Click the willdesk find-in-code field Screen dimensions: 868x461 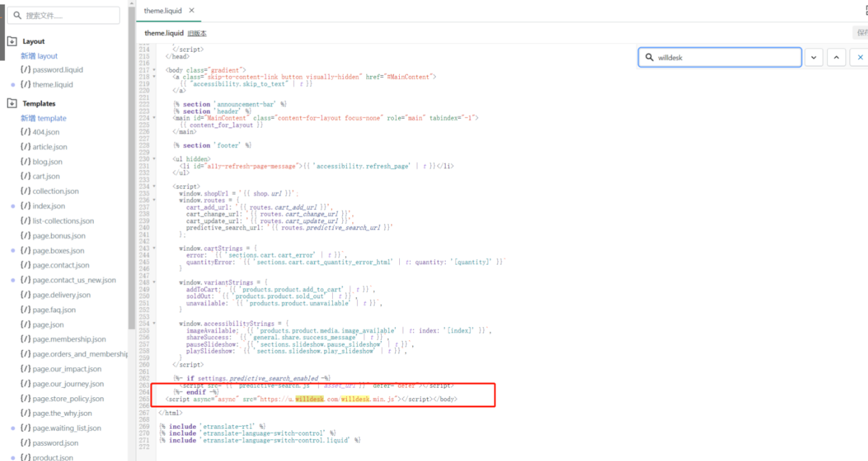tap(720, 57)
